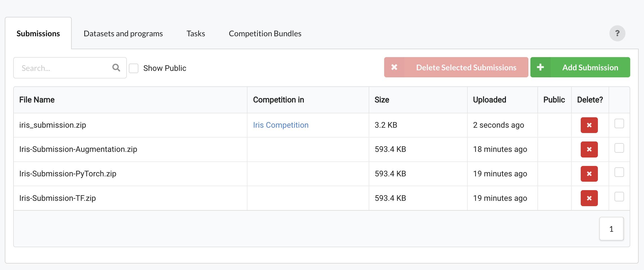Switch to the Datasets and programs tab
The height and width of the screenshot is (270, 644).
click(x=123, y=33)
